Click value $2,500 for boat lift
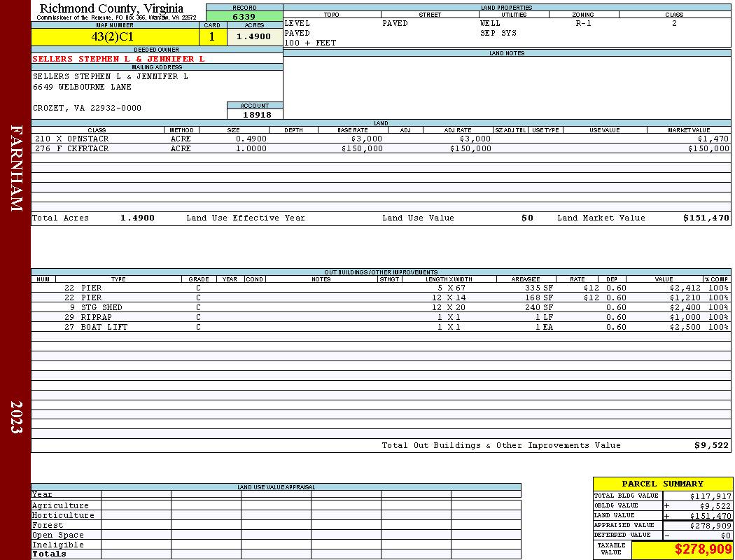The height and width of the screenshot is (560, 735). [685, 327]
